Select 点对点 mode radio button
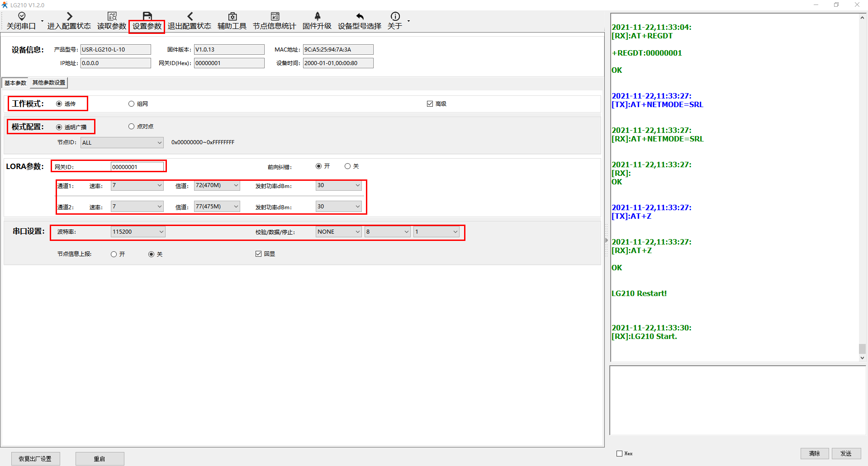This screenshot has width=868, height=466. 132,127
